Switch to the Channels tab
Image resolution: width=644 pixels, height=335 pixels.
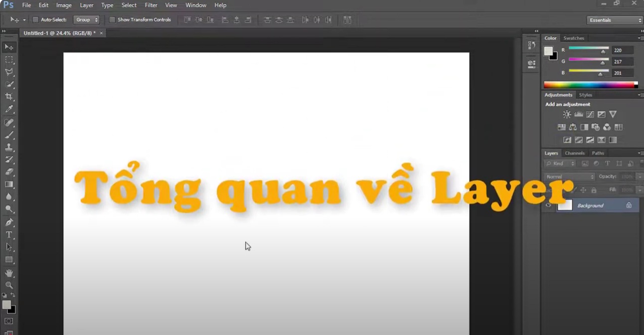(574, 153)
